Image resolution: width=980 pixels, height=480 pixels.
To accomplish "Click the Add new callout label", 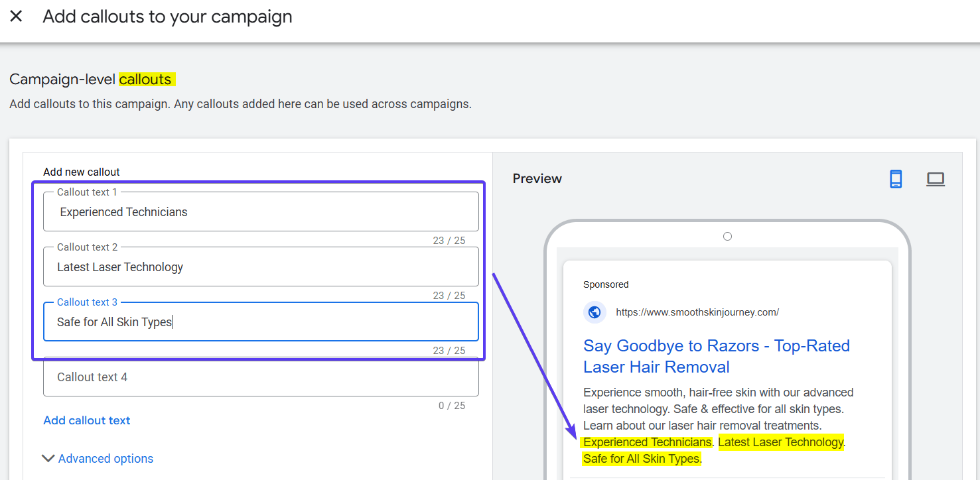I will (82, 172).
